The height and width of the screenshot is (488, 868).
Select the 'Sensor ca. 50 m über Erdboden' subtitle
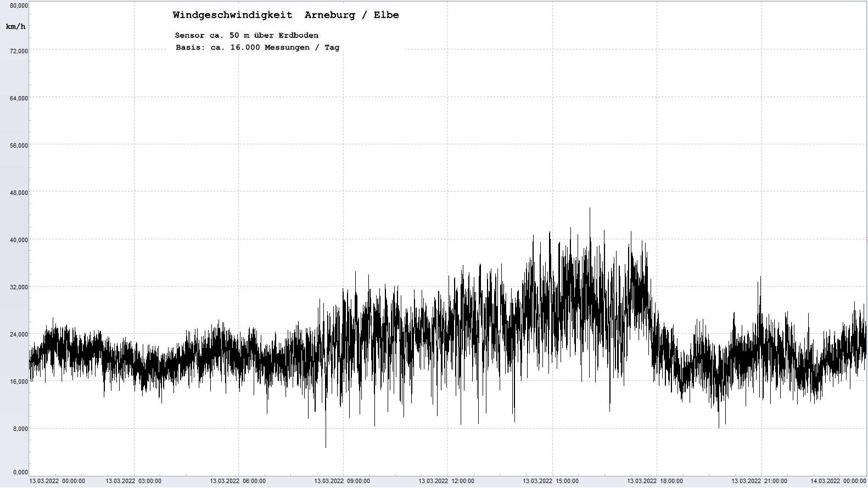coord(247,35)
